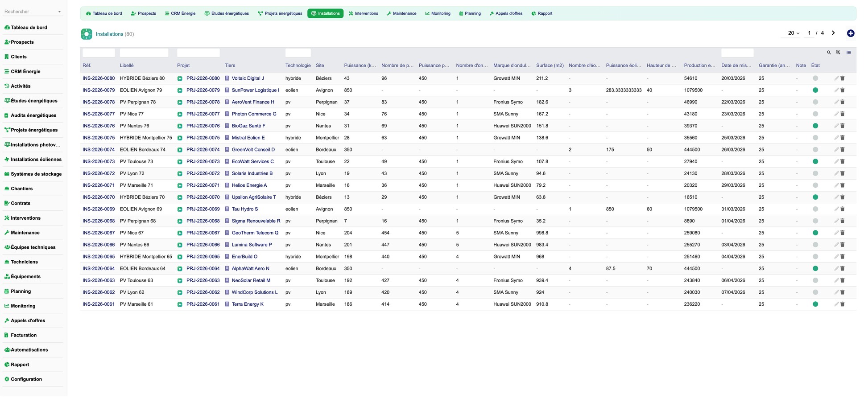Edit the PV Lyon 72 row
Viewport: 868px width, 402px height.
pyautogui.click(x=836, y=174)
